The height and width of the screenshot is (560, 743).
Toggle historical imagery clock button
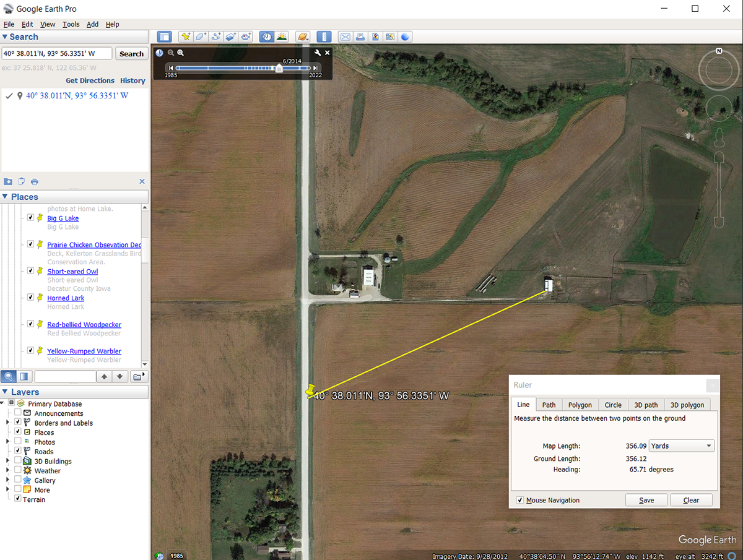pyautogui.click(x=266, y=37)
